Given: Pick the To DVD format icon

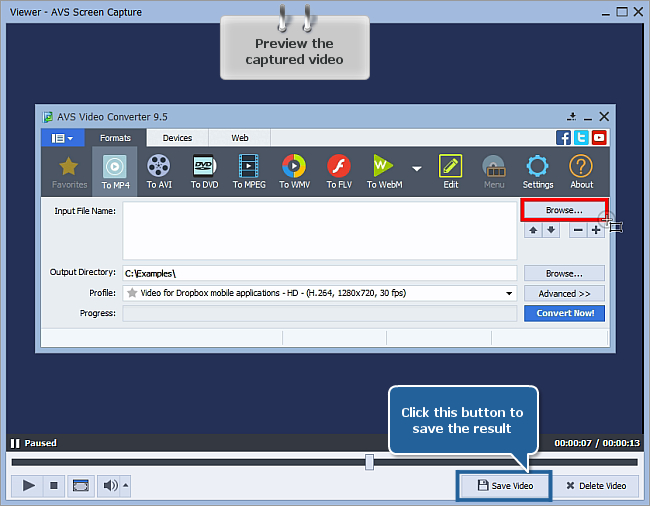Looking at the screenshot, I should pos(204,172).
